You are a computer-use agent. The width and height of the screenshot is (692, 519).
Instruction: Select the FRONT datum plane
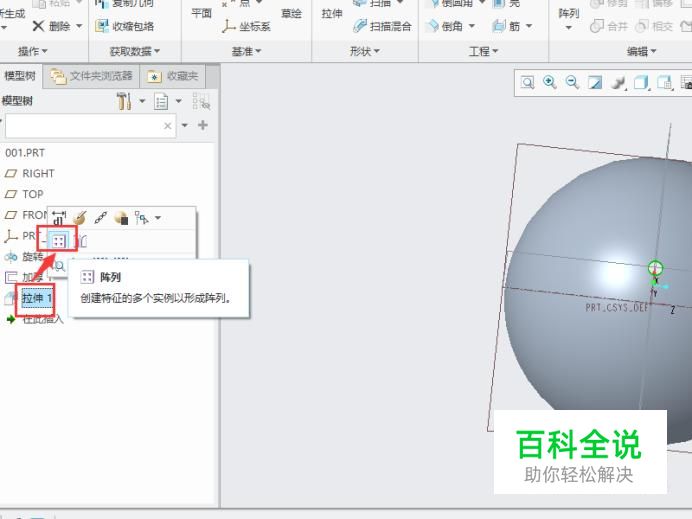click(26, 215)
